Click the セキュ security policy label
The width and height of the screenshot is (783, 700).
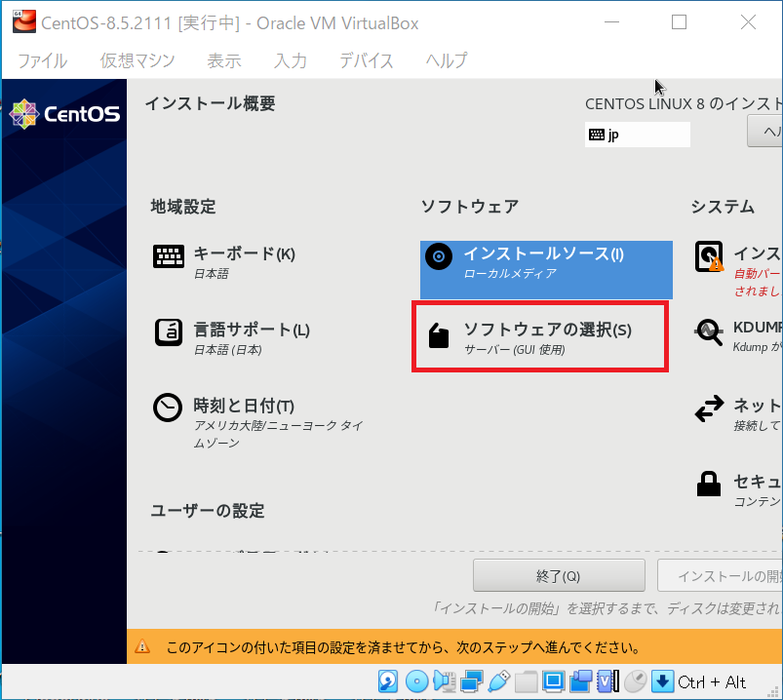[x=757, y=482]
